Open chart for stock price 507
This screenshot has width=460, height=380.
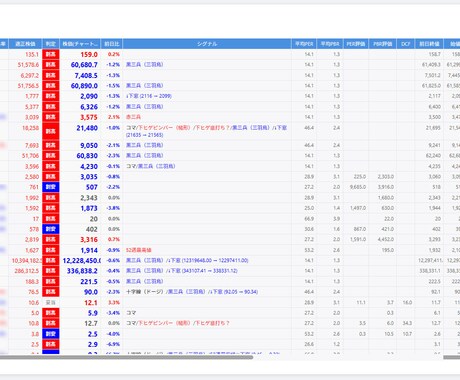coord(92,187)
